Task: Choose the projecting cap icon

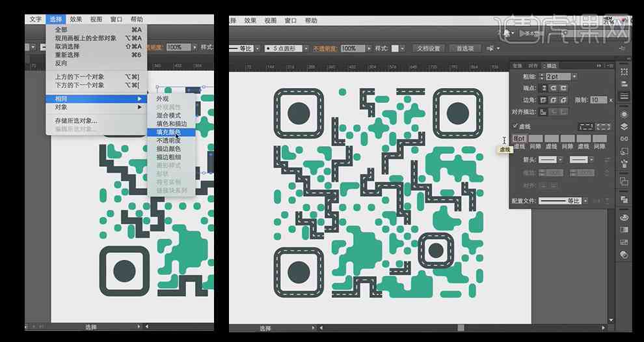Action: (x=563, y=88)
